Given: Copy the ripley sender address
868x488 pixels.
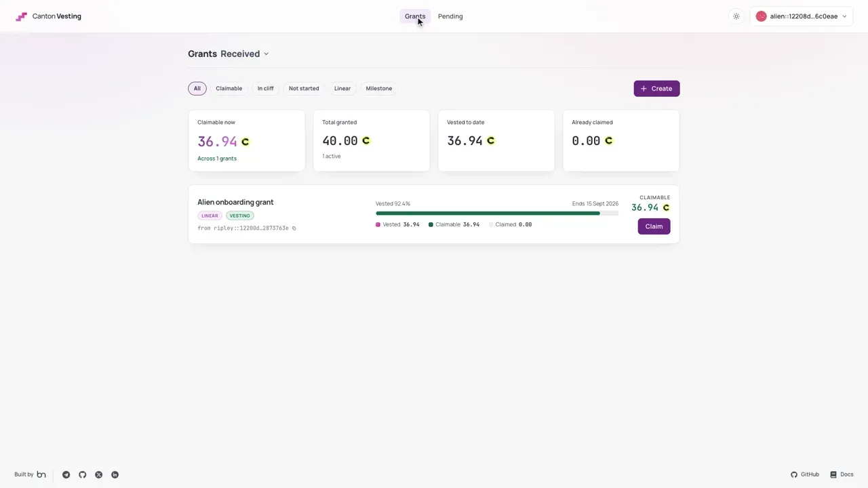Looking at the screenshot, I should point(294,228).
